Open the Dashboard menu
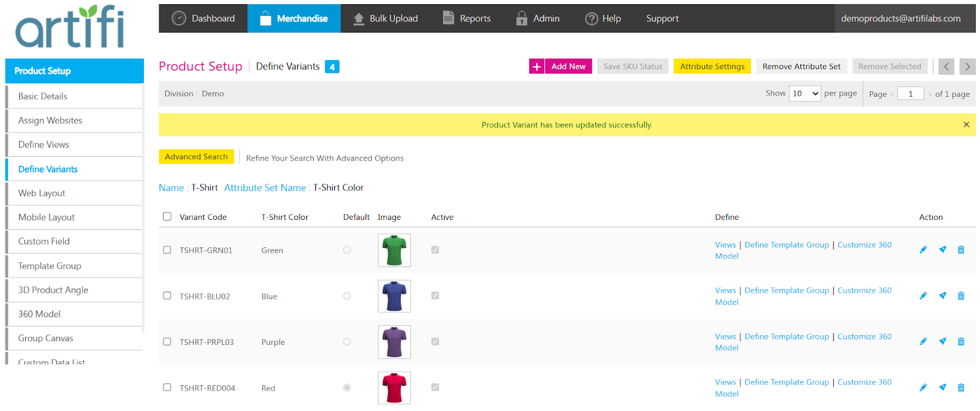This screenshot has height=411, width=980. (x=203, y=18)
